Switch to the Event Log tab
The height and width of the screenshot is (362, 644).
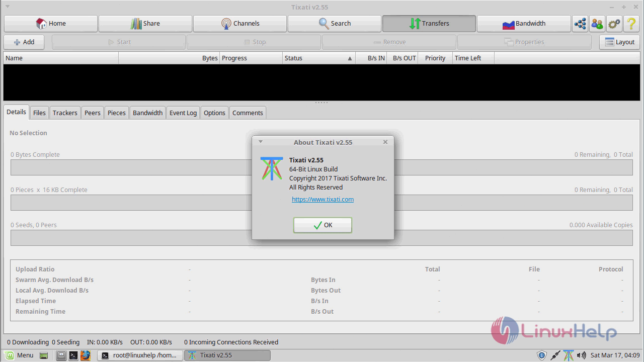click(183, 113)
